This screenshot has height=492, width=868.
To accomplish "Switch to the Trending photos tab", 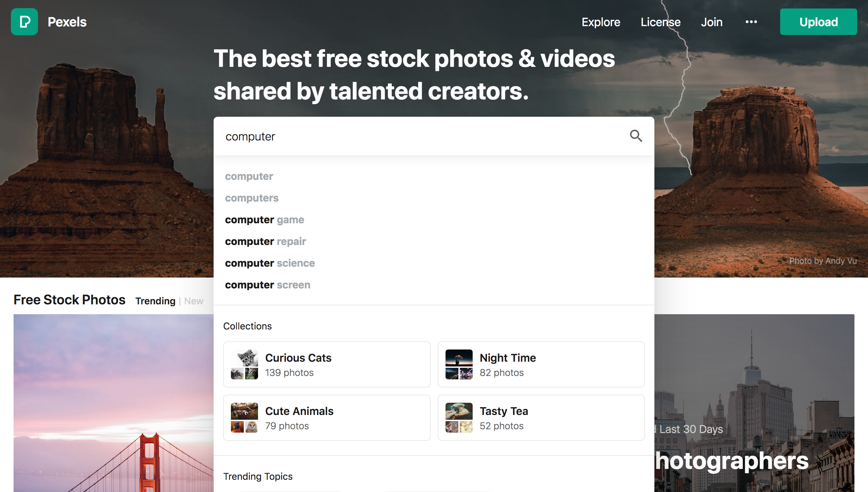I will click(x=155, y=301).
